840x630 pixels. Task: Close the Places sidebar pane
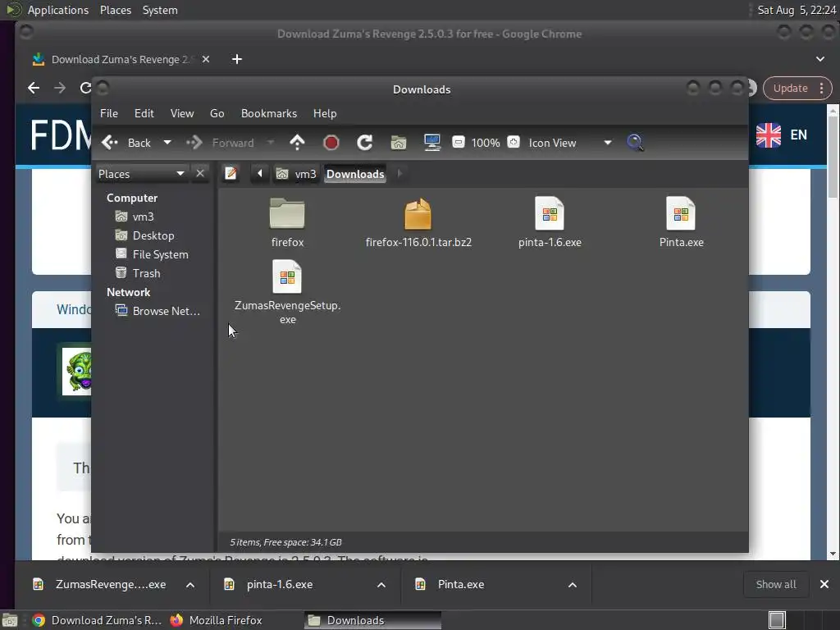tap(200, 174)
